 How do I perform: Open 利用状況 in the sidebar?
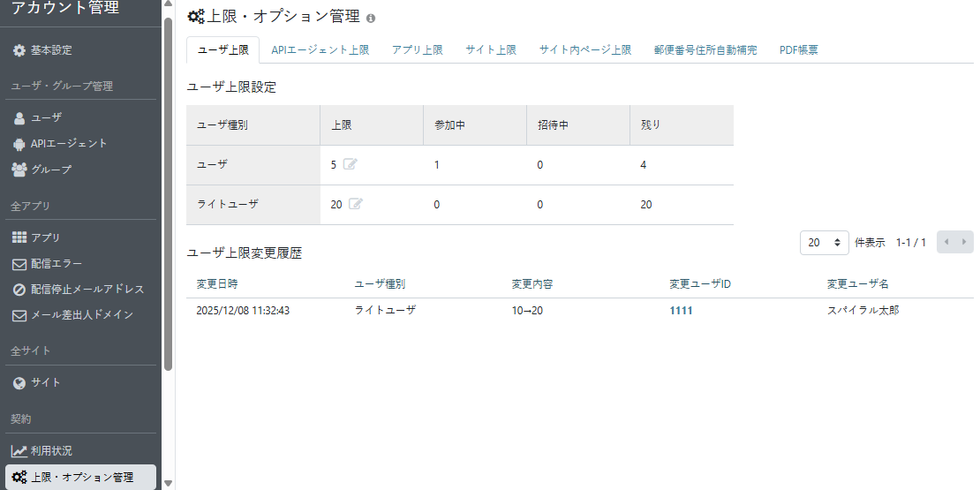pyautogui.click(x=51, y=451)
